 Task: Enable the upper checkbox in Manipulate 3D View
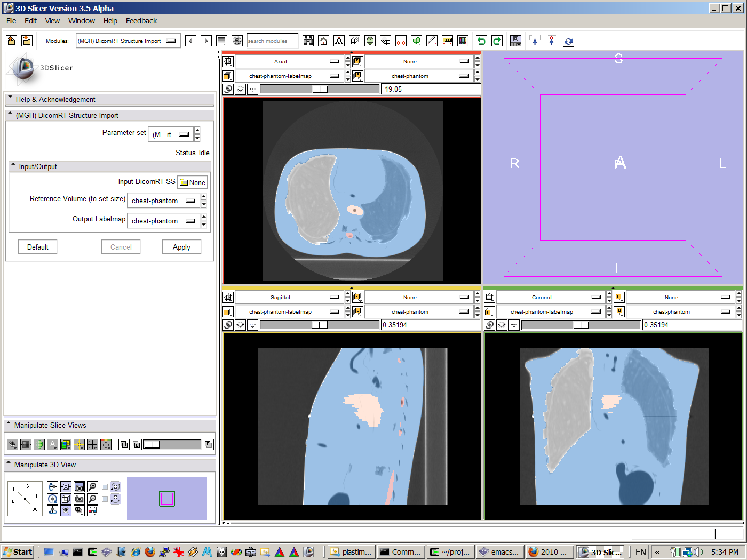point(105,487)
